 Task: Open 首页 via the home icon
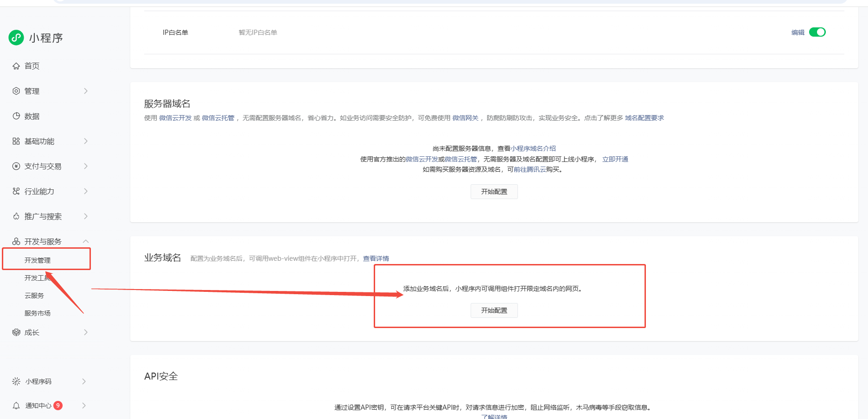coord(16,65)
